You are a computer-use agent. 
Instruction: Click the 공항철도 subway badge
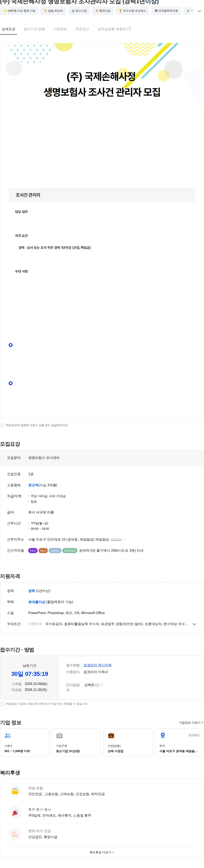[x=55, y=551]
